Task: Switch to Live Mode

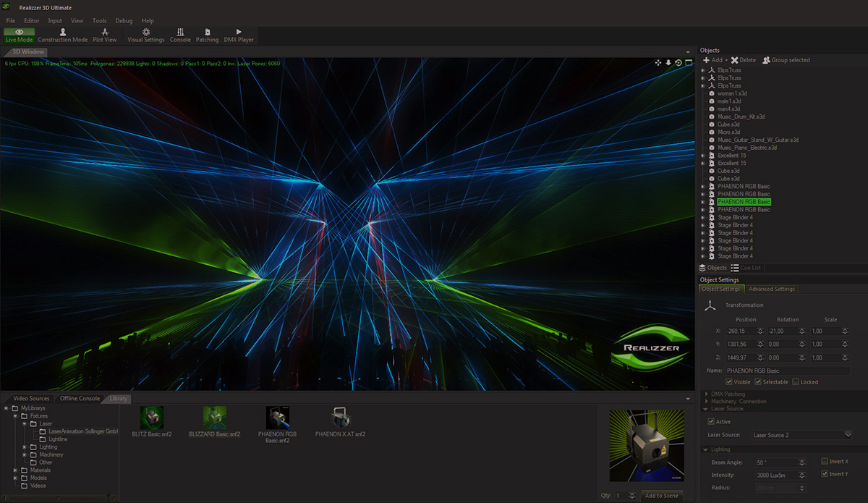Action: pyautogui.click(x=19, y=35)
